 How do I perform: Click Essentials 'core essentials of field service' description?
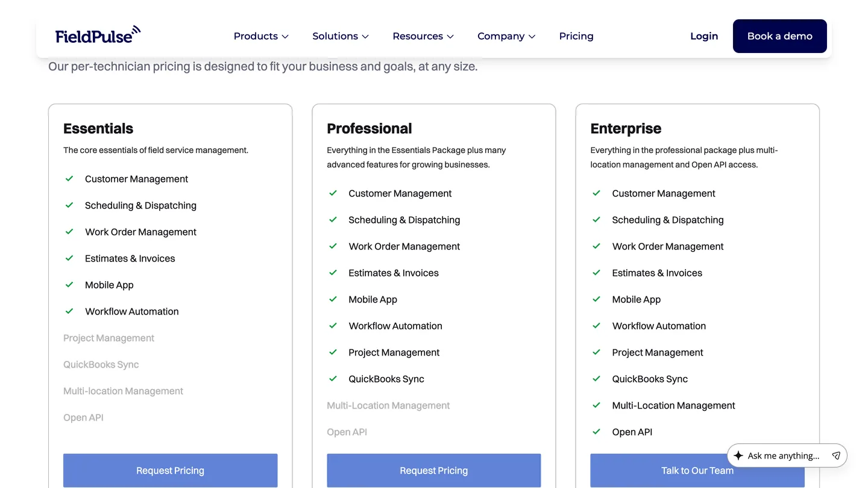[156, 150]
